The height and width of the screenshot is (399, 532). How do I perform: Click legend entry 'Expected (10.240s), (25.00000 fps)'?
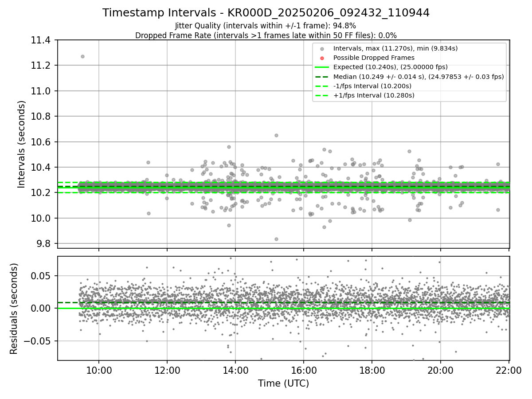(x=391, y=67)
